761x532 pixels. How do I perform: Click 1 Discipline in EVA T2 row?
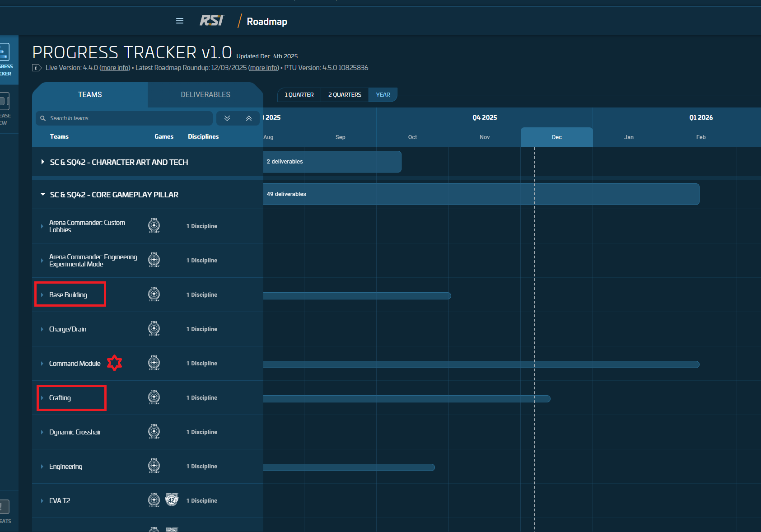pos(202,501)
